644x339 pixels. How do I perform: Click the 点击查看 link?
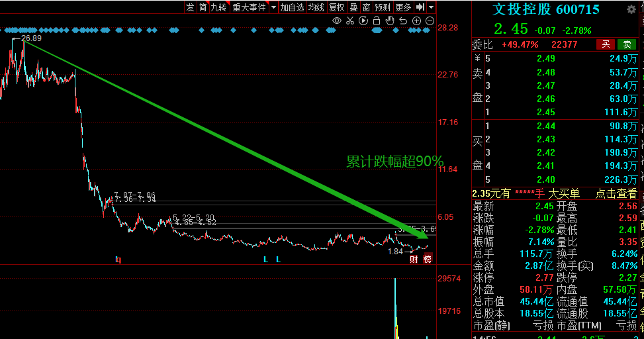(x=616, y=193)
